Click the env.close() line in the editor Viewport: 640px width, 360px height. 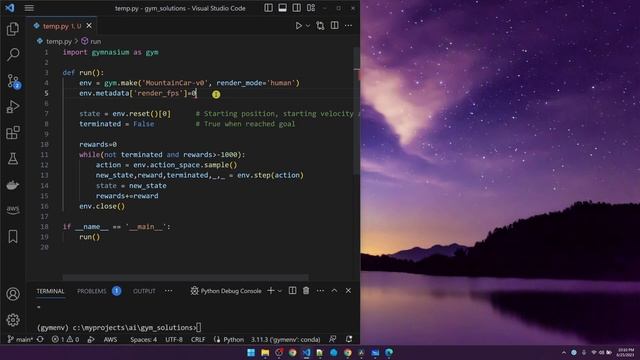pyautogui.click(x=102, y=206)
